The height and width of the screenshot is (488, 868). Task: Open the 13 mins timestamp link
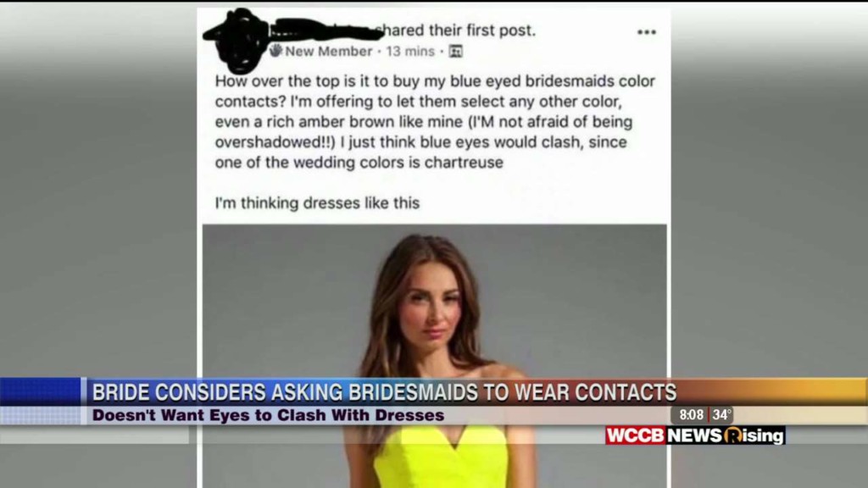pos(410,52)
